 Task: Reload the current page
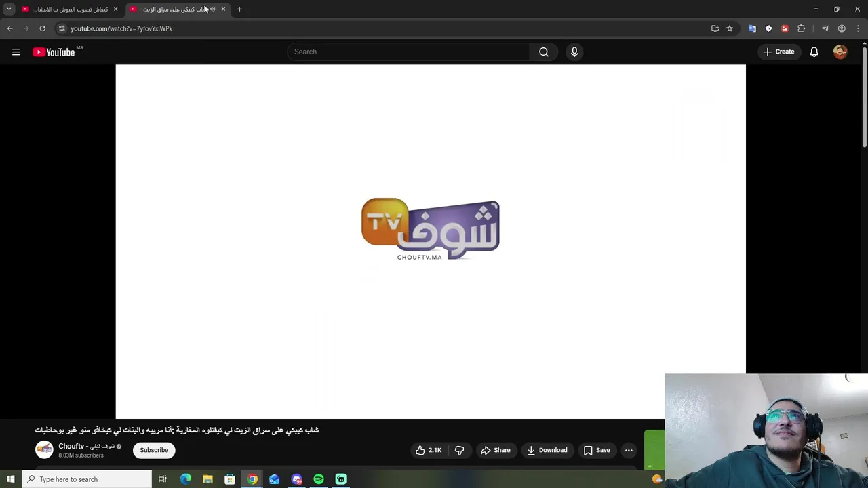click(x=42, y=28)
